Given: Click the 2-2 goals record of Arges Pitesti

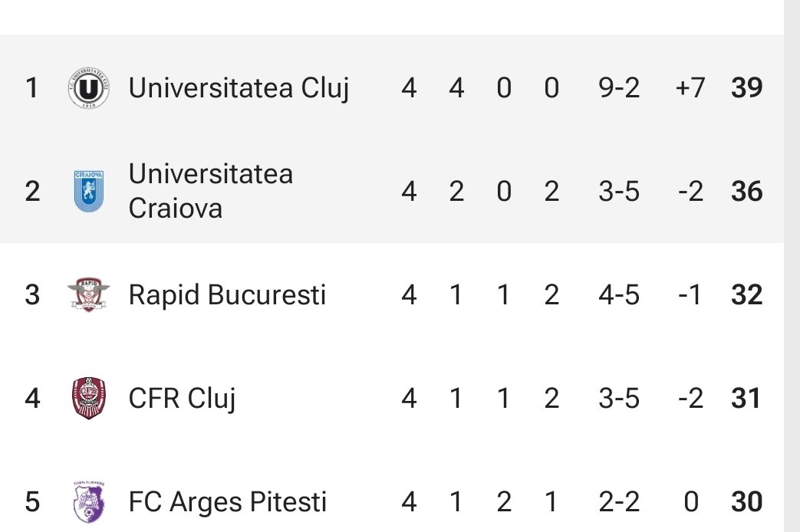Looking at the screenshot, I should 618,503.
